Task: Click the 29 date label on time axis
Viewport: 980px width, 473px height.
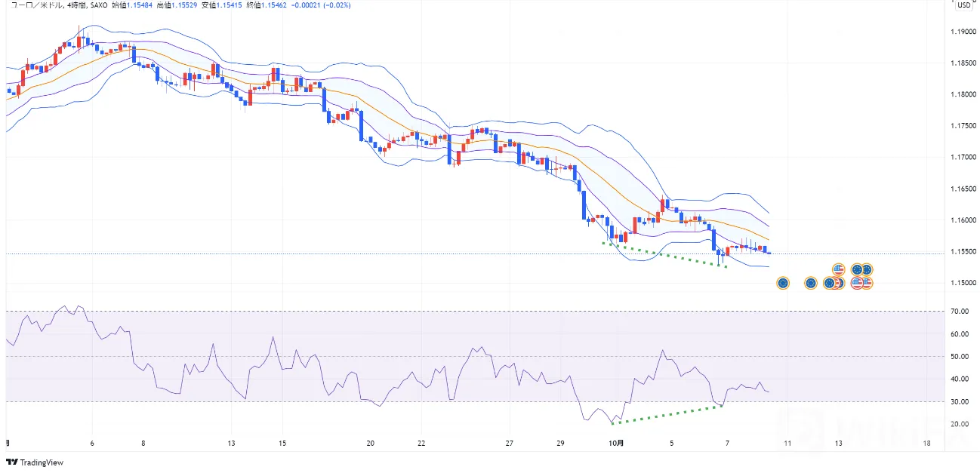Action: pyautogui.click(x=559, y=444)
